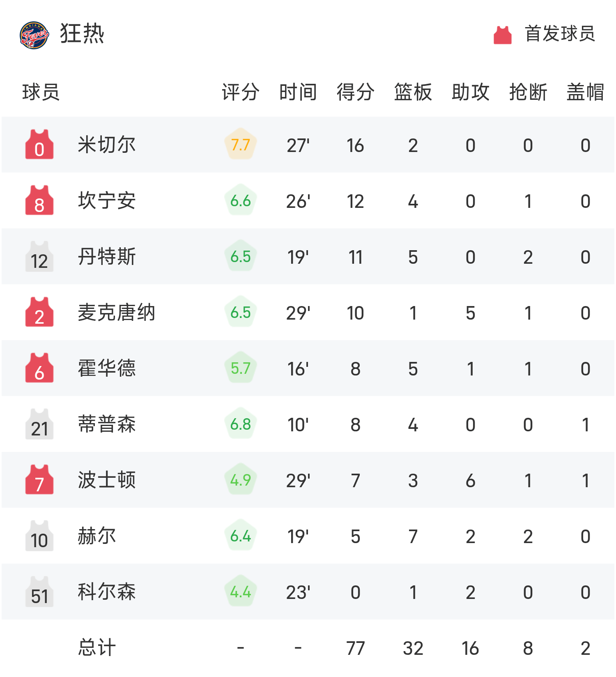Tap the gray number 12 jersey icon
616x677 pixels.
click(x=39, y=256)
